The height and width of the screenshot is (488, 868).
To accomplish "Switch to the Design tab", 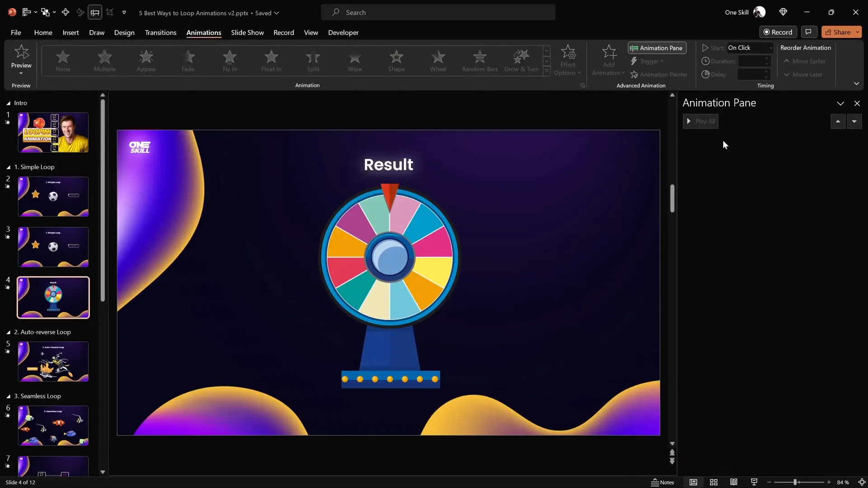I will 124,33.
